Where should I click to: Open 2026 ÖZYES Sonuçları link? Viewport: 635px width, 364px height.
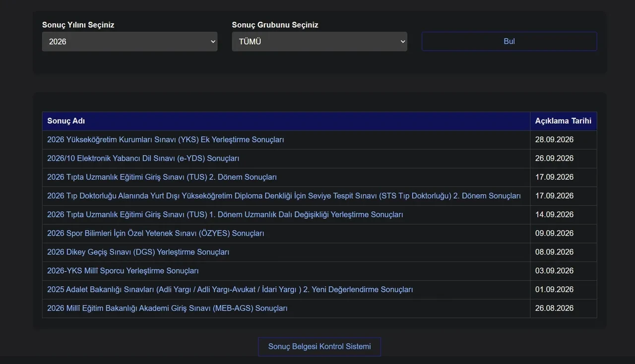tap(156, 234)
